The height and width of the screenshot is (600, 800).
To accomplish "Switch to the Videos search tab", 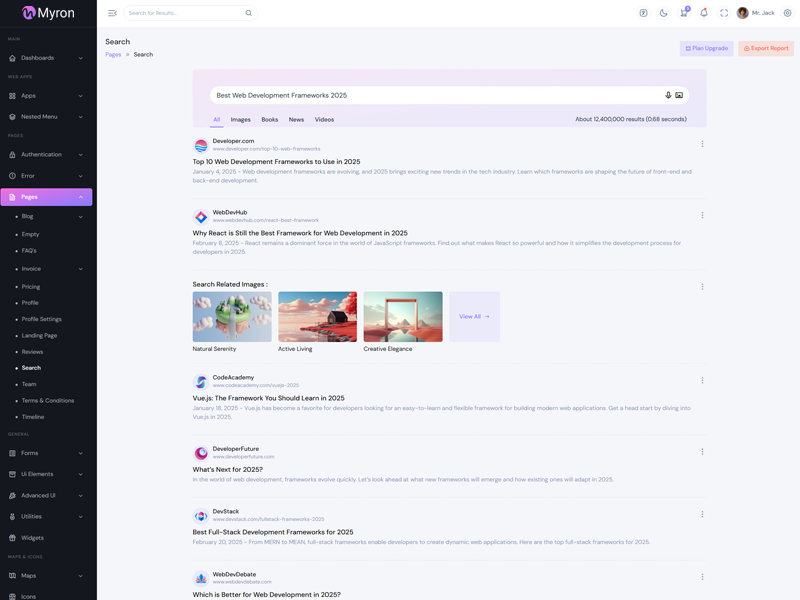I will click(x=324, y=119).
